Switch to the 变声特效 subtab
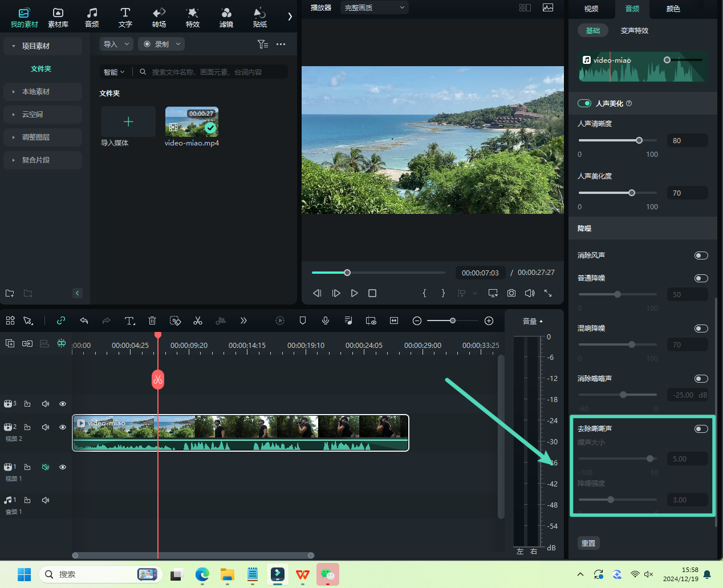The image size is (723, 588). tap(634, 31)
